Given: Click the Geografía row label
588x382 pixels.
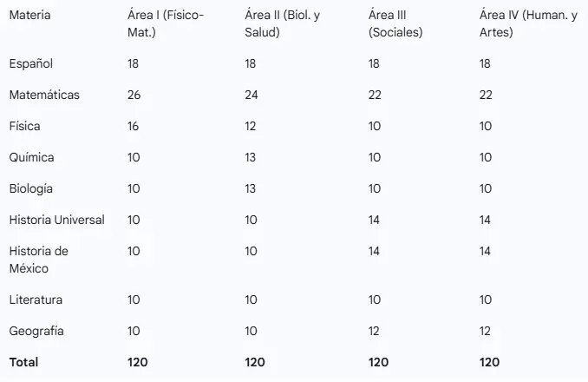Looking at the screenshot, I should click(36, 331).
